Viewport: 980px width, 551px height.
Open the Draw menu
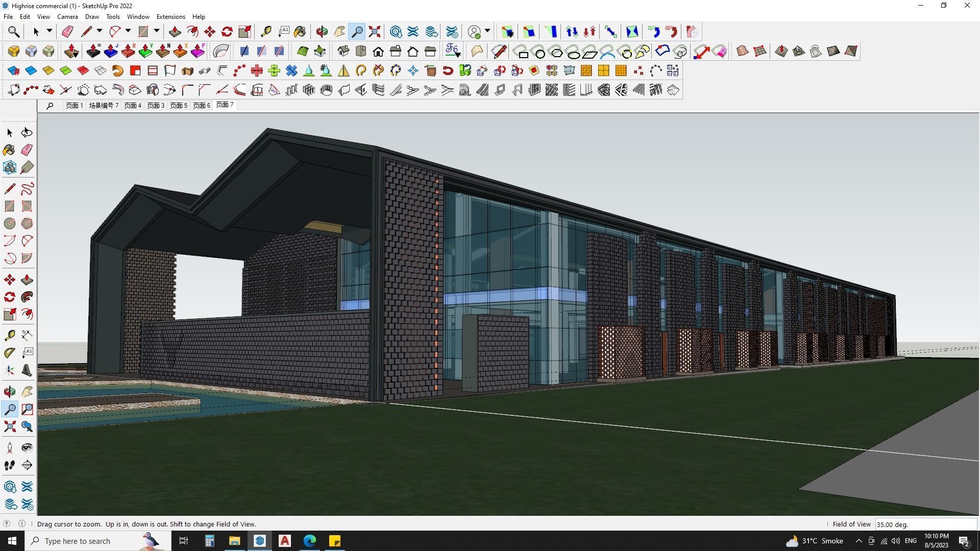(x=92, y=16)
